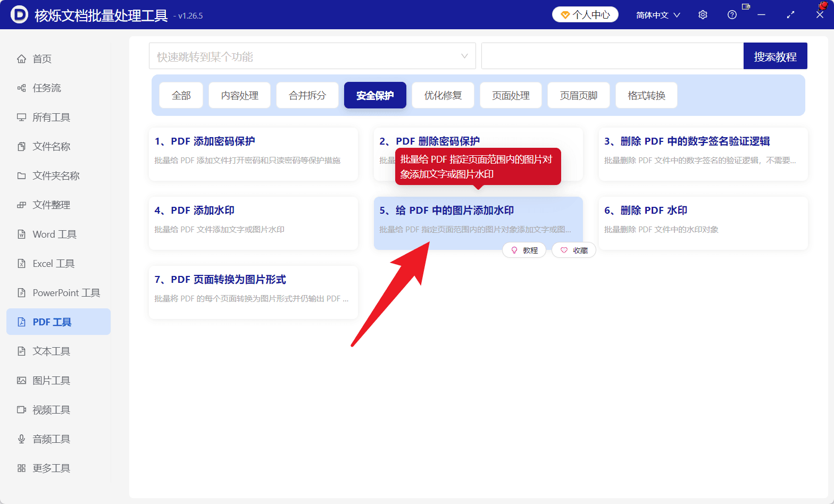Maximize the application window
The image size is (834, 504).
pyautogui.click(x=790, y=15)
